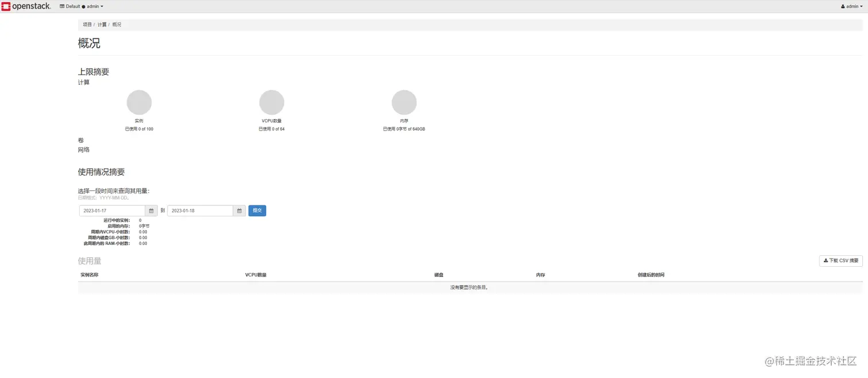Click the 项目 breadcrumb
The width and height of the screenshot is (868, 378).
[x=87, y=25]
